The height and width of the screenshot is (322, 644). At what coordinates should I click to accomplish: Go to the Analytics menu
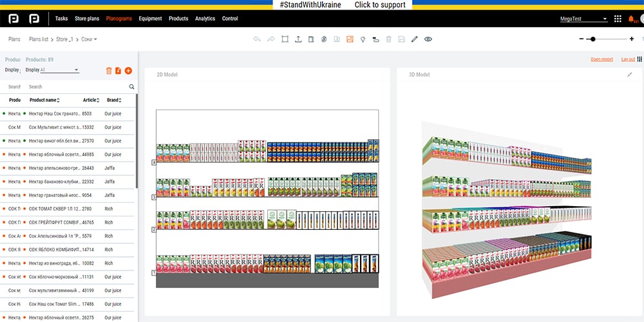(x=205, y=19)
